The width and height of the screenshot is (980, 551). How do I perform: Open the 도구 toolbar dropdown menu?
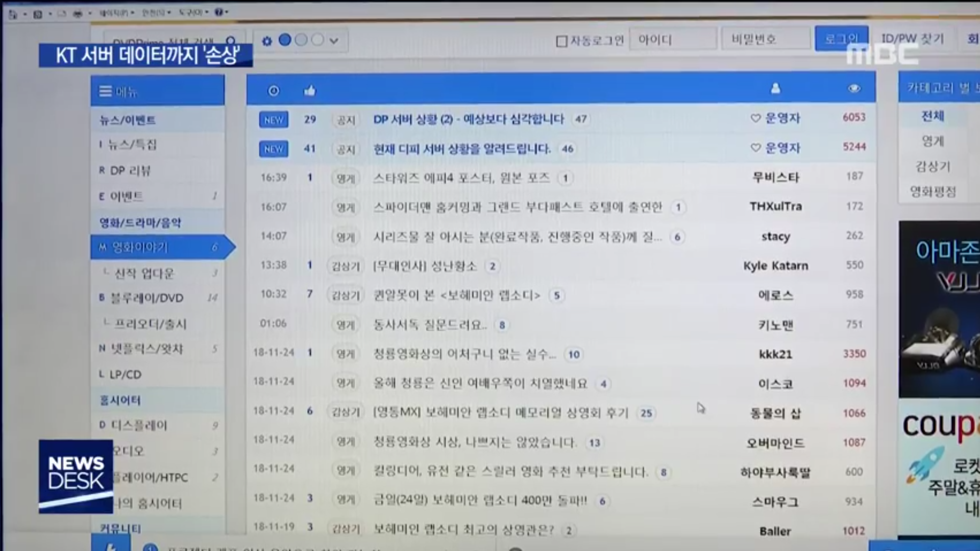[191, 12]
